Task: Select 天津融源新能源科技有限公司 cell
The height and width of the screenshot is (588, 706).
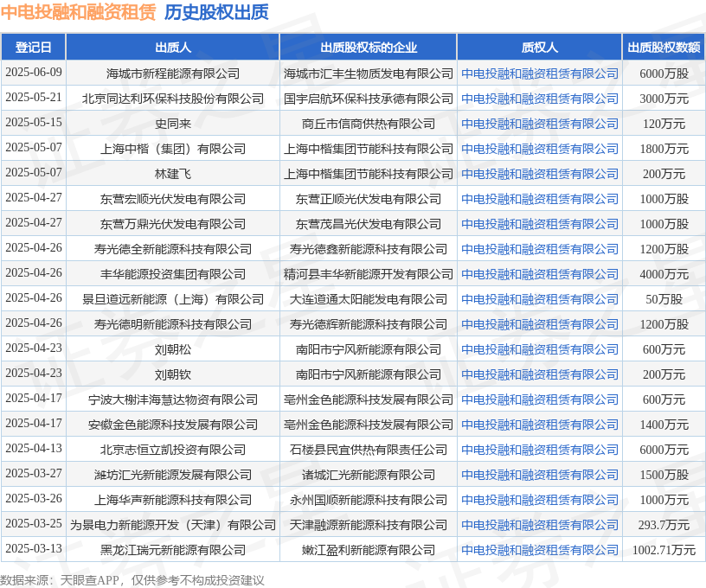Action: [369, 525]
